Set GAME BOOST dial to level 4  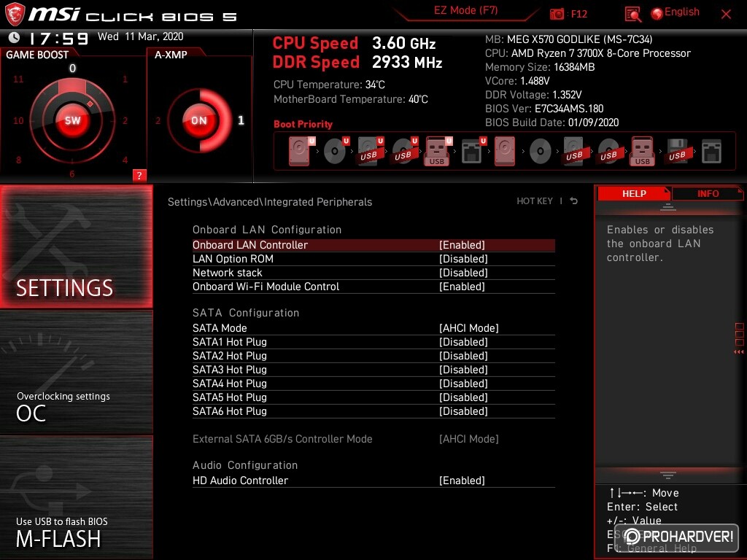click(125, 160)
